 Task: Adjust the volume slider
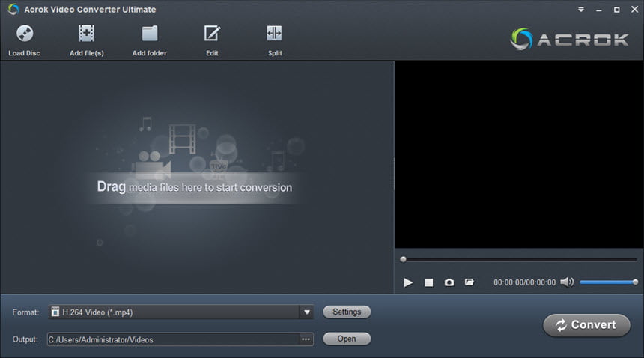pyautogui.click(x=608, y=282)
